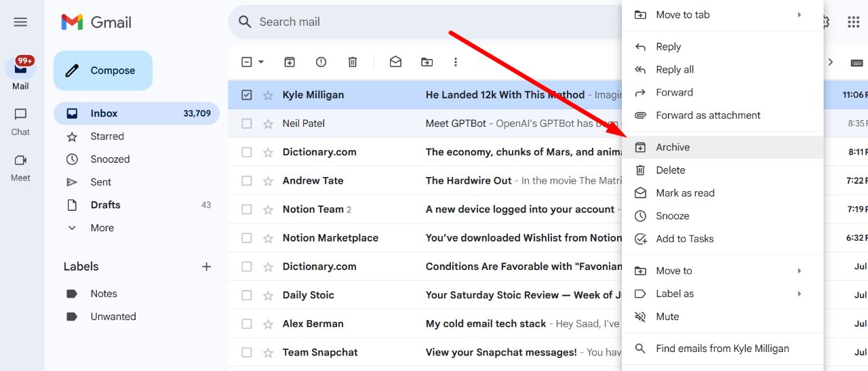Choose Archive in context menu

[723, 147]
